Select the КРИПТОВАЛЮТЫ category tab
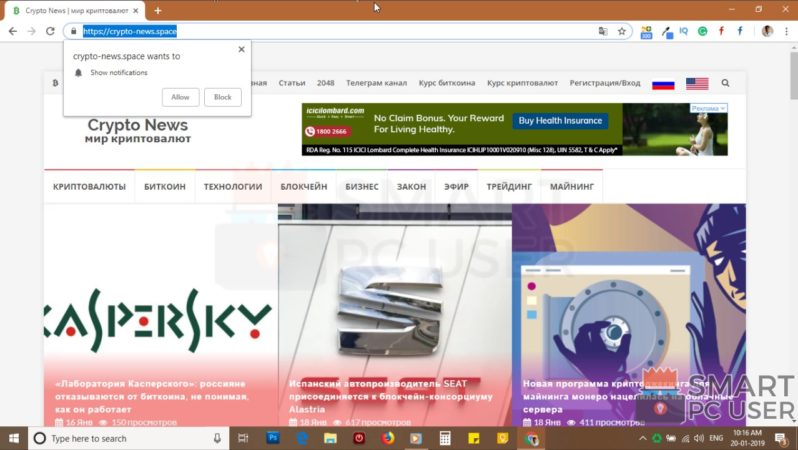Viewport: 798px width, 450px height. coord(90,187)
